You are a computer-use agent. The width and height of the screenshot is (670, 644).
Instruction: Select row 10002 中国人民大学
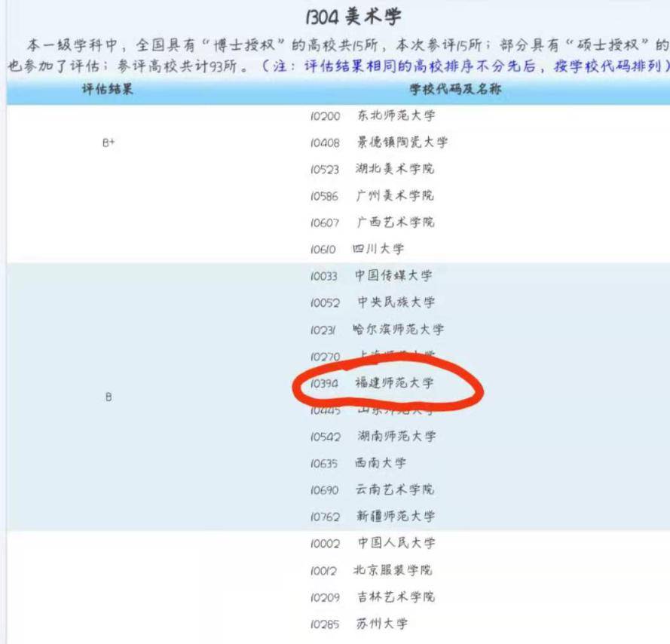[x=373, y=543]
